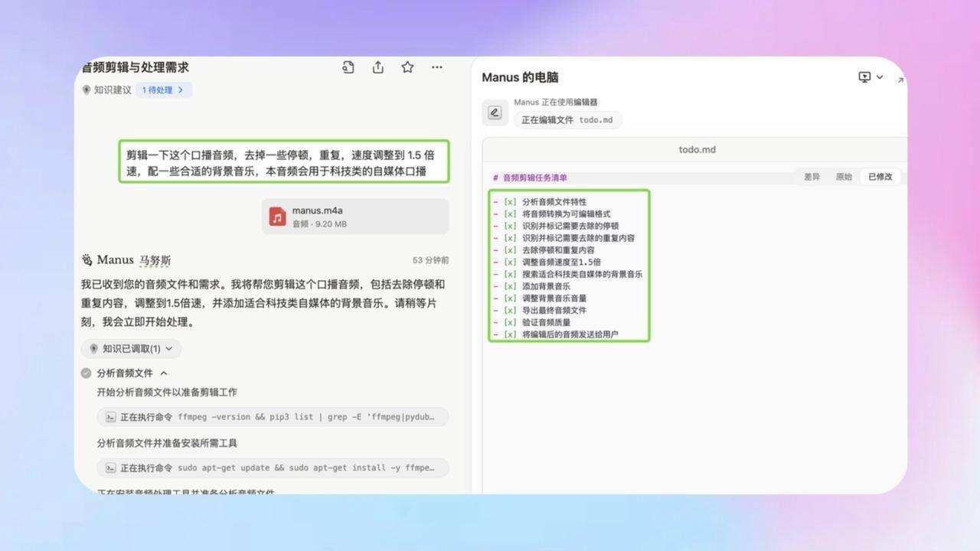Expand the 知识已调取(1) dropdown
This screenshot has height=551, width=980.
coord(131,349)
